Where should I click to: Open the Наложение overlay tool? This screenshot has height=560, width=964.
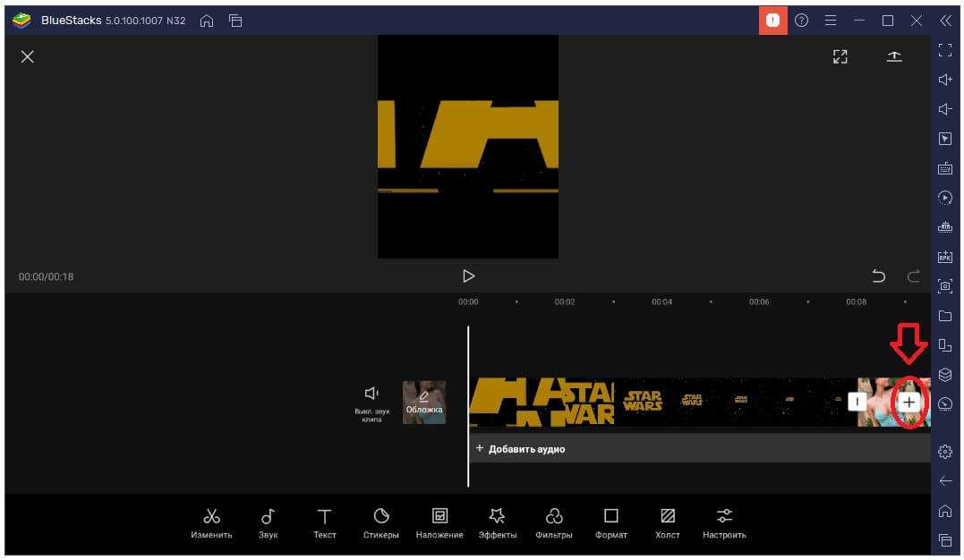point(439,522)
